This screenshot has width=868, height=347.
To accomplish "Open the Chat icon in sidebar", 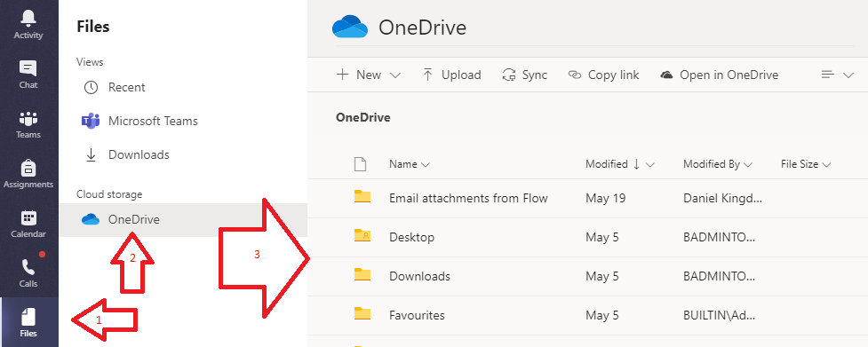I will click(x=28, y=68).
